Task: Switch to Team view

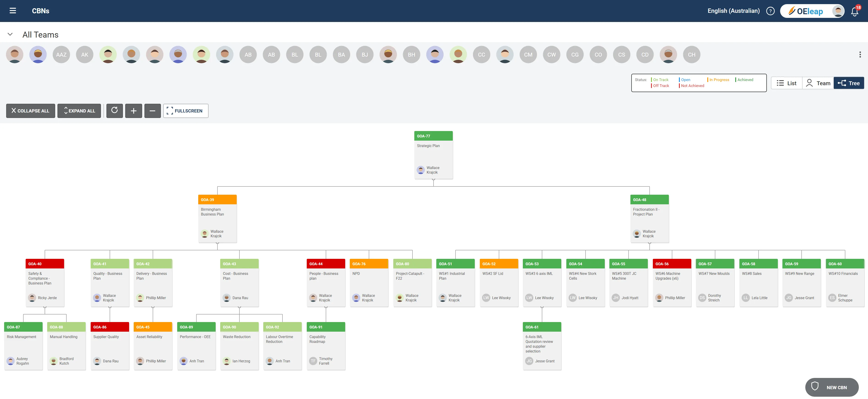Action: tap(818, 83)
